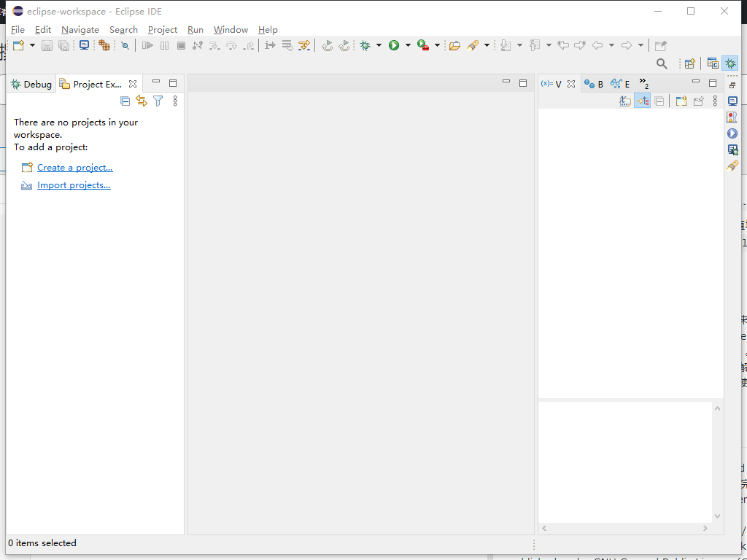Click the Next Annotation icon
Screen dimensions: 747x560
(506, 45)
